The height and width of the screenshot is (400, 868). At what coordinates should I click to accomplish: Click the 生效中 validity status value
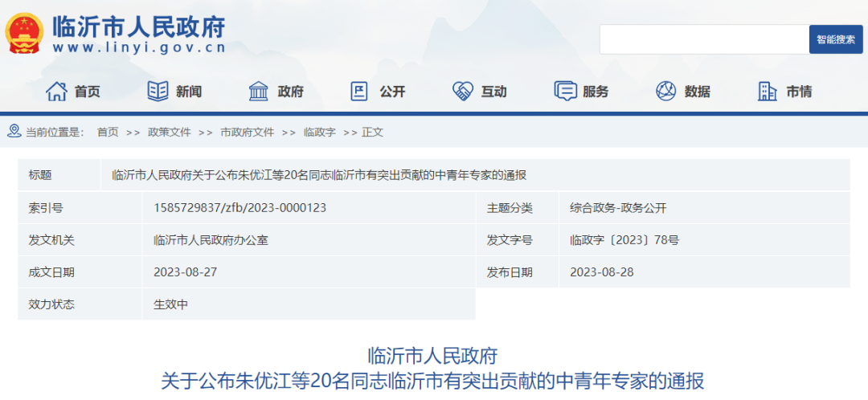pos(171,304)
